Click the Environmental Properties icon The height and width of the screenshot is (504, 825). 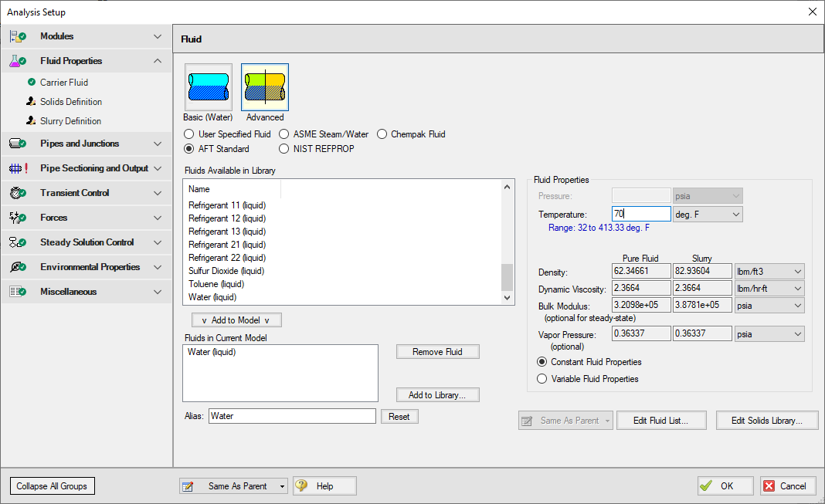click(x=19, y=267)
